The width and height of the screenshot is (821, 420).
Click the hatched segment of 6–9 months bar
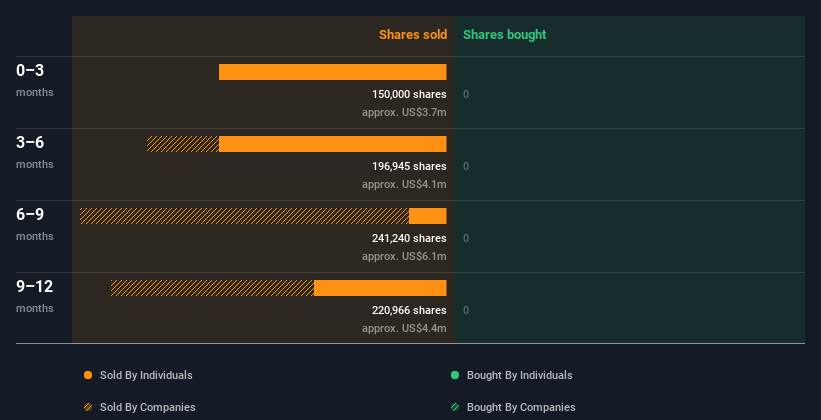click(x=245, y=216)
